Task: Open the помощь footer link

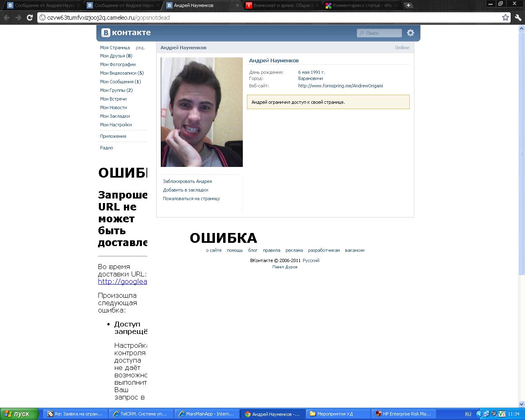Action: point(235,250)
